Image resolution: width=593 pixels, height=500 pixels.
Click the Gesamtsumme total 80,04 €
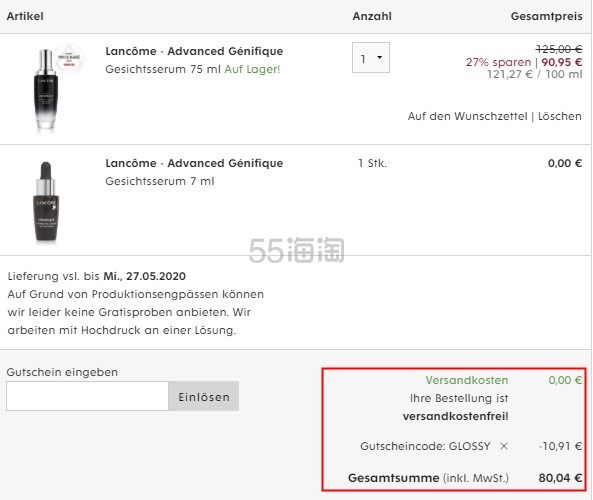pyautogui.click(x=560, y=478)
